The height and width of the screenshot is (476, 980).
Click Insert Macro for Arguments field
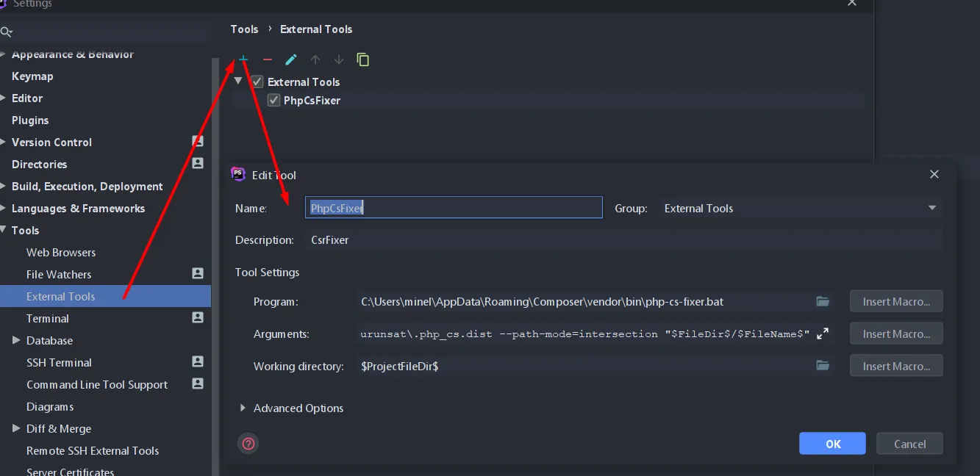tap(896, 333)
